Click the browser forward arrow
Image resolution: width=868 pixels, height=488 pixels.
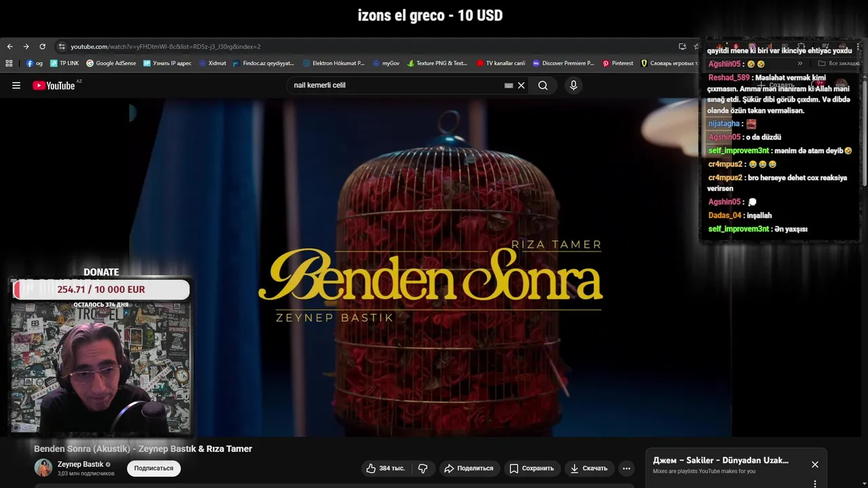click(26, 47)
